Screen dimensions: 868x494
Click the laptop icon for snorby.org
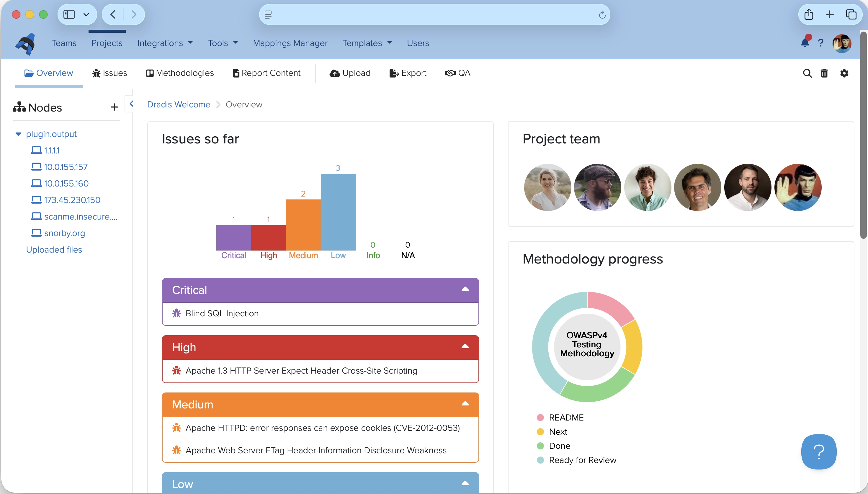[x=36, y=233]
